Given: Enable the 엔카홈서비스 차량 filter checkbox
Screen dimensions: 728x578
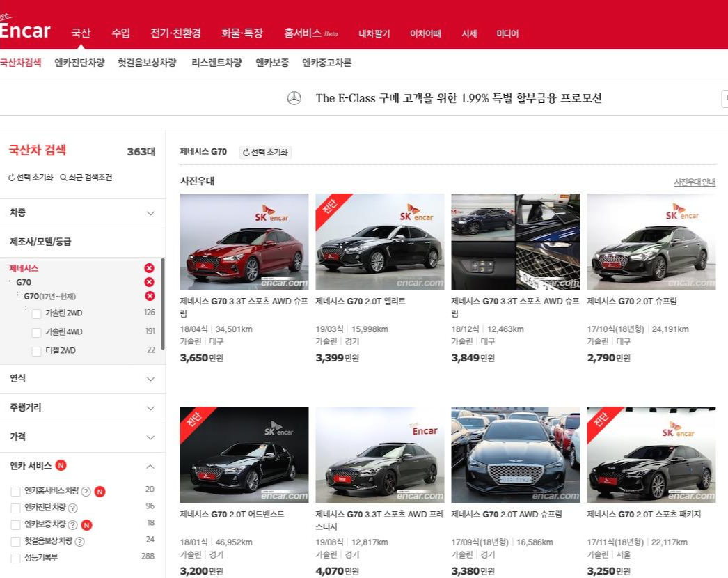Looking at the screenshot, I should 16,491.
